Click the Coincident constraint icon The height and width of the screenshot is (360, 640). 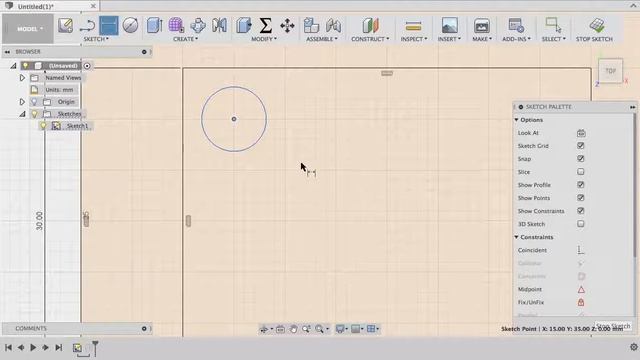point(580,250)
